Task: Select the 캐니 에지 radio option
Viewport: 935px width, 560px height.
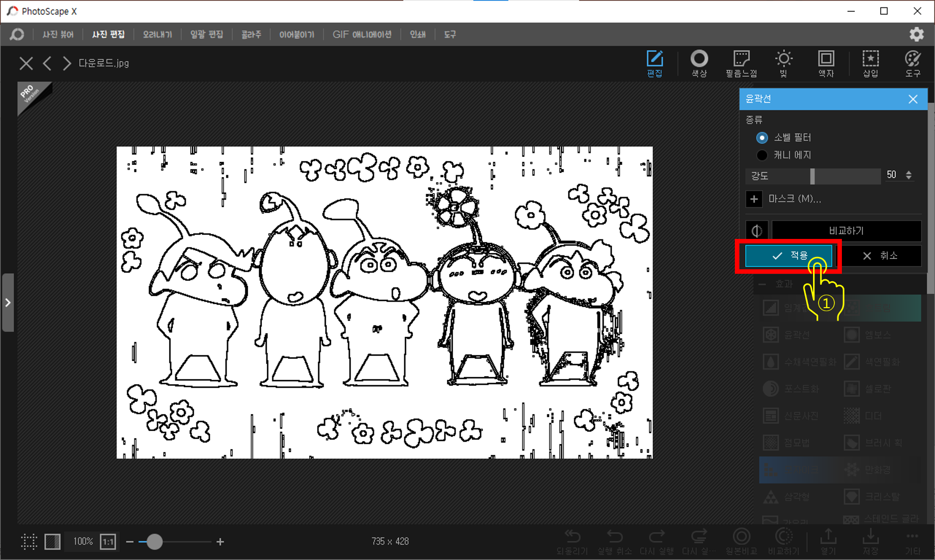Action: [x=762, y=155]
